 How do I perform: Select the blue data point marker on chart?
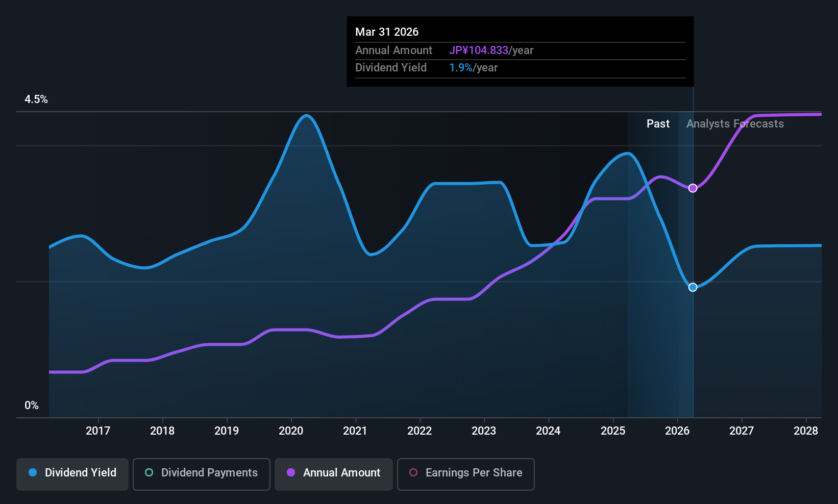coord(693,287)
